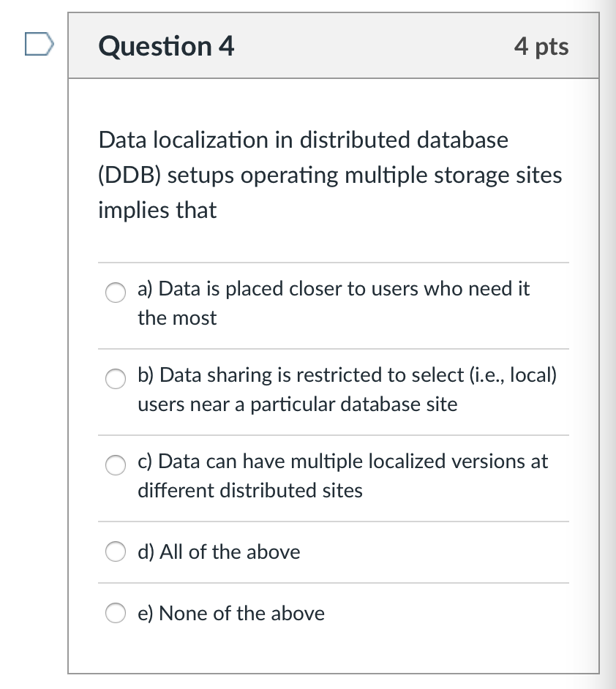616x689 pixels.
Task: Select radio button for answer c
Action: pos(115,465)
